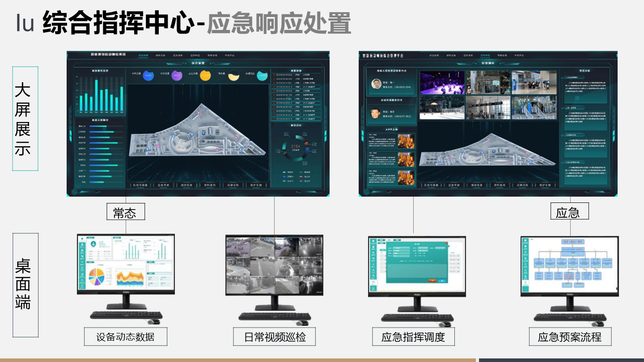Select the blue yearly-total gauge icon

tap(148, 76)
